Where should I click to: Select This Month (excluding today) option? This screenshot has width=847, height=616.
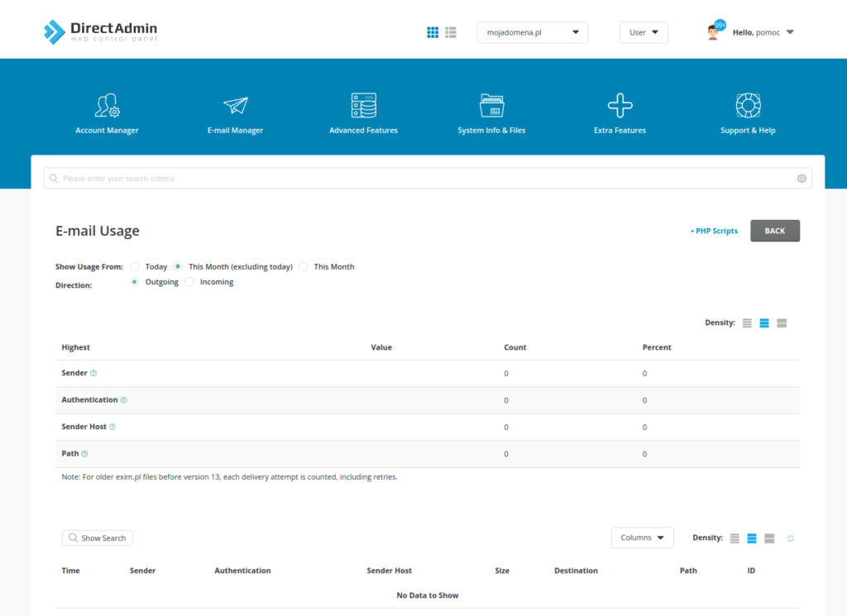click(x=178, y=266)
